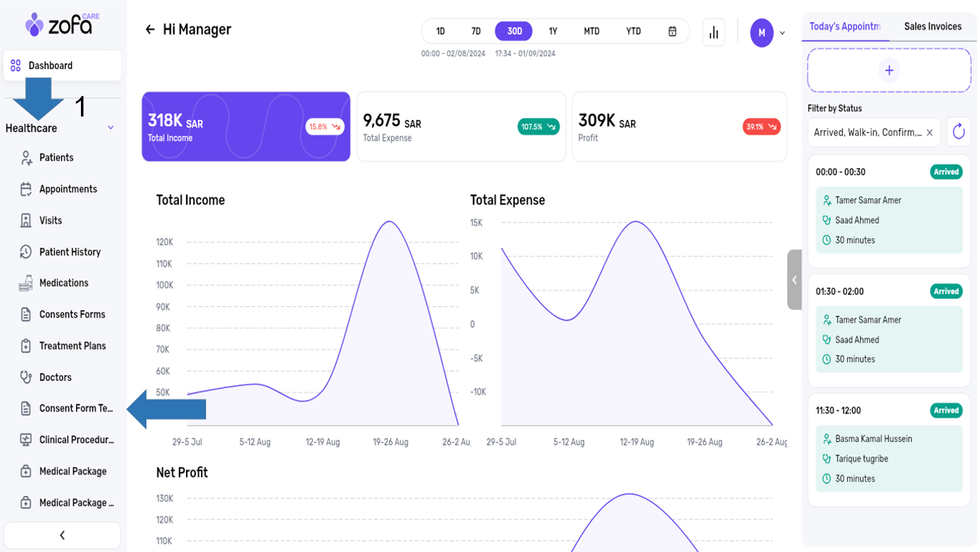Click the Total Income summary card

tap(246, 126)
